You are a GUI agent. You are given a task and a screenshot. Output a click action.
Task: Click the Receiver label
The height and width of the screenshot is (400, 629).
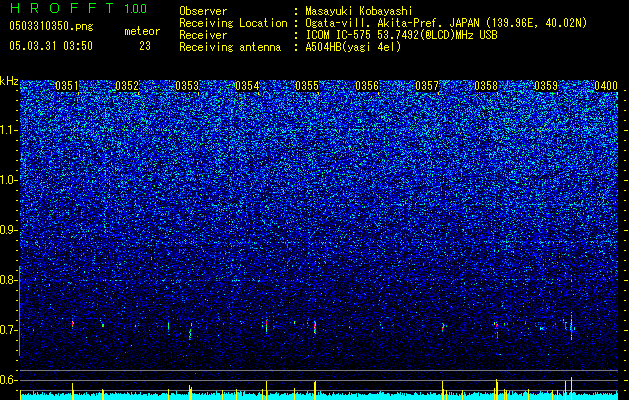click(x=203, y=35)
